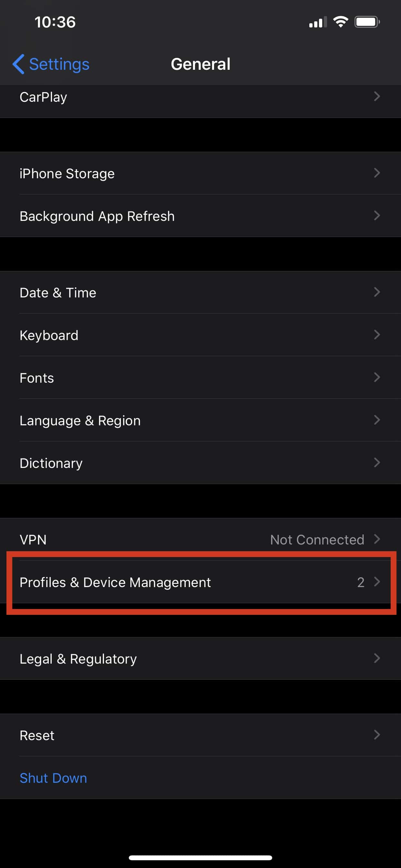Expand Legal & Regulatory chevron

click(377, 658)
